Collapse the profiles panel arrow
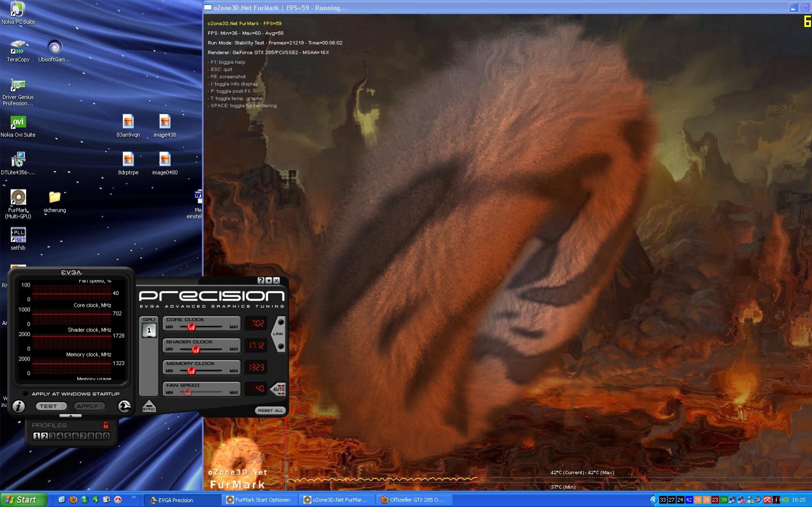812x507 pixels. (x=71, y=416)
